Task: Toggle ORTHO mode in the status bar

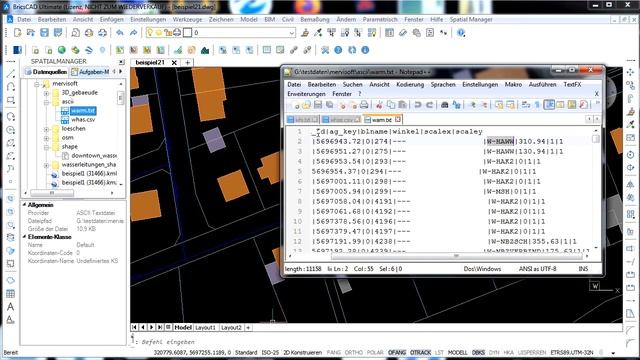Action: (x=353, y=353)
